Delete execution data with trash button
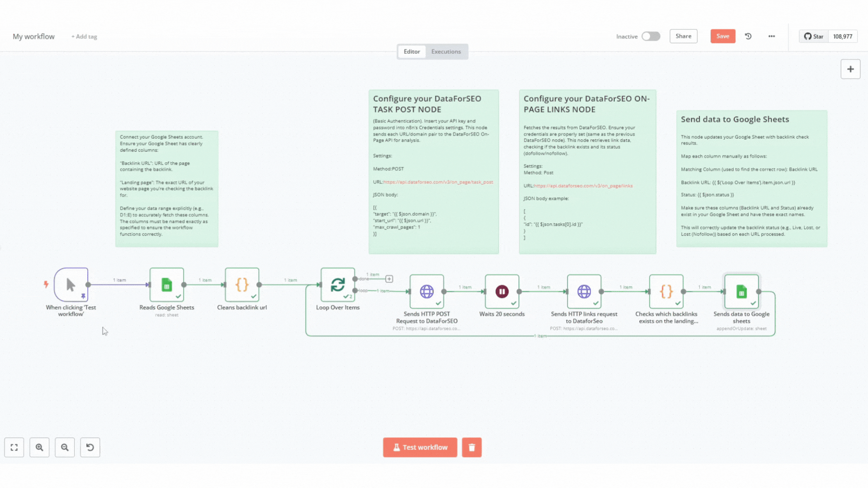 click(472, 447)
